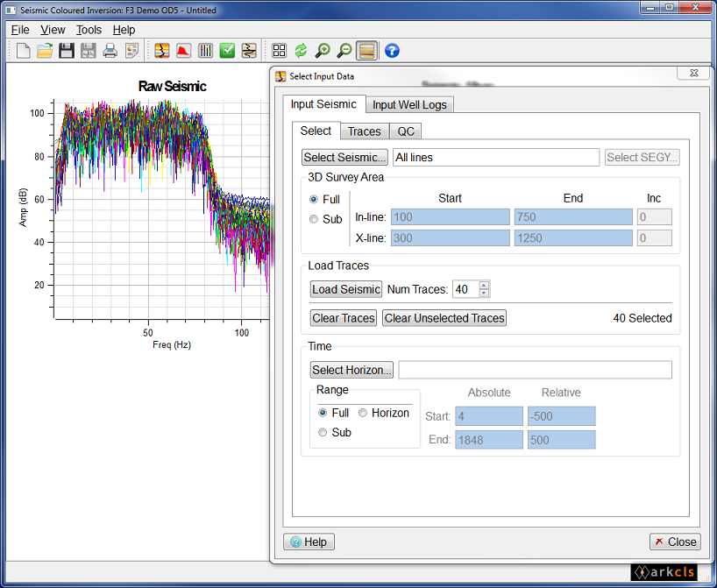The width and height of the screenshot is (717, 588).
Task: Click the X-line Inc field
Action: tap(655, 237)
